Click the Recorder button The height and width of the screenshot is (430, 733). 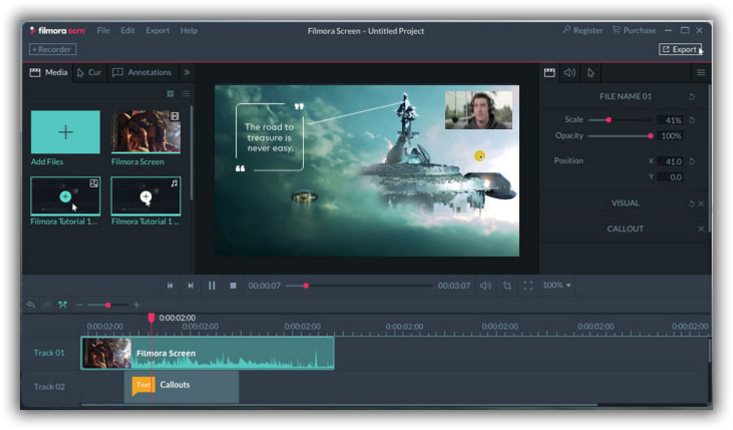tap(52, 49)
